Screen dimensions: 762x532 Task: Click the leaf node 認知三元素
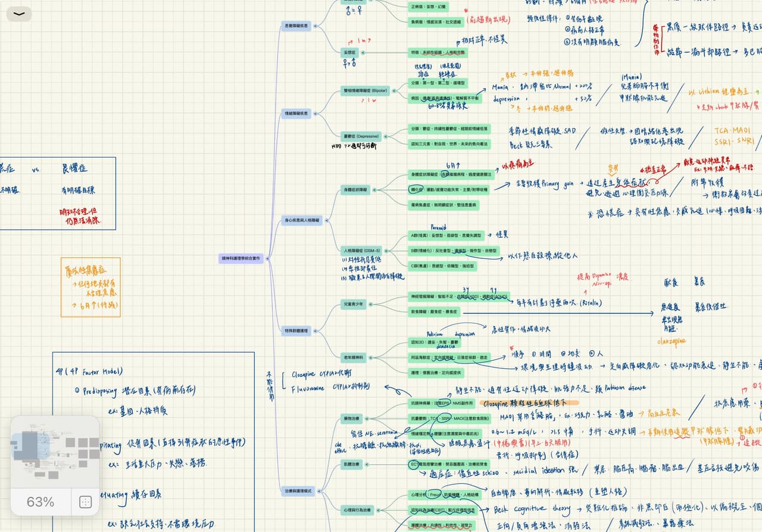coord(449,143)
